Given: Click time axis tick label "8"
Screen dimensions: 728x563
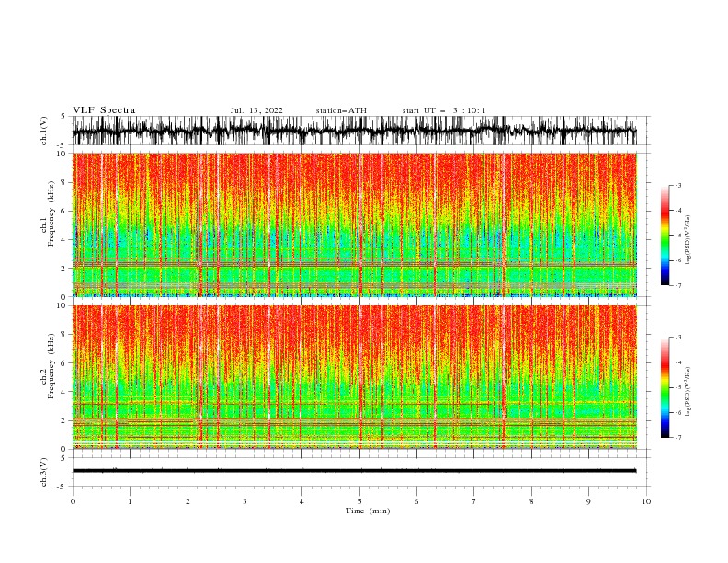Looking at the screenshot, I should [531, 501].
